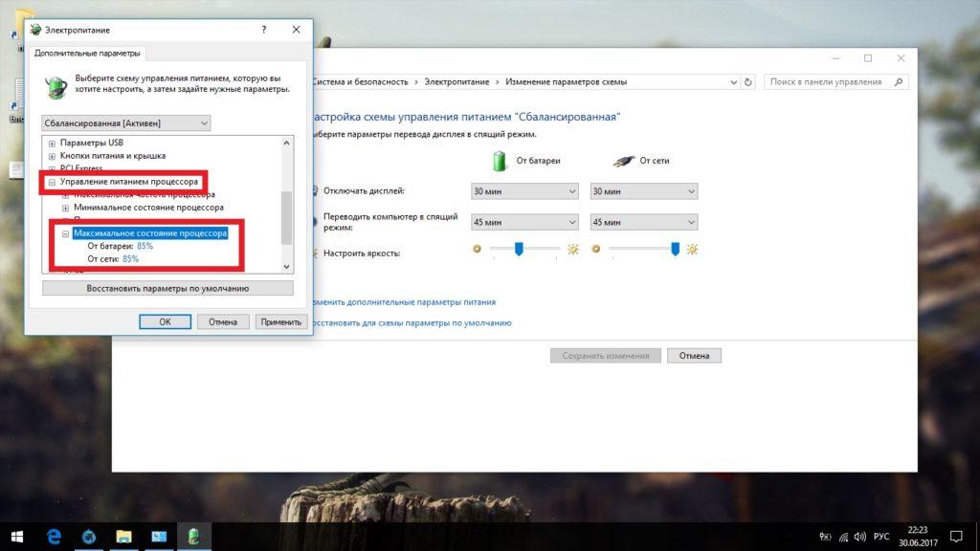Select Управление питанием процессора row
The height and width of the screenshot is (551, 980).
129,182
